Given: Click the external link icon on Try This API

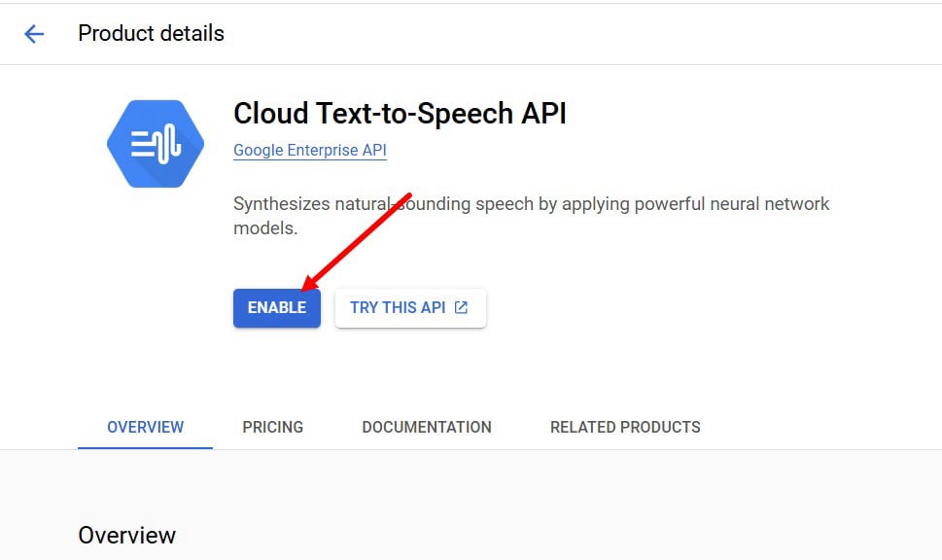Looking at the screenshot, I should (461, 307).
